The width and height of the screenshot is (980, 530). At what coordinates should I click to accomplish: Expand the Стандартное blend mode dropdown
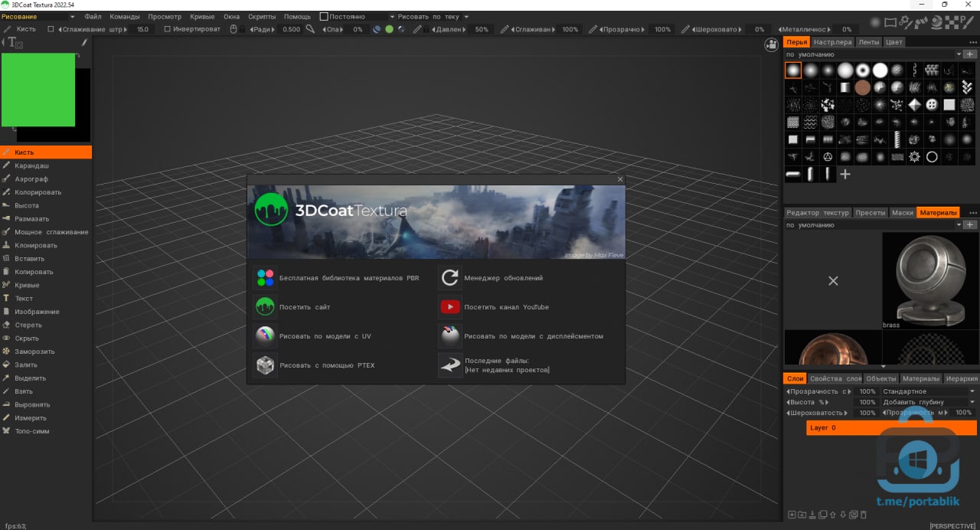928,391
